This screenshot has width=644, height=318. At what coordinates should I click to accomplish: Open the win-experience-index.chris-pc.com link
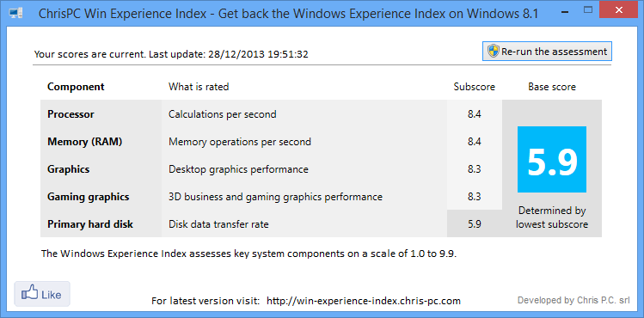click(x=364, y=301)
